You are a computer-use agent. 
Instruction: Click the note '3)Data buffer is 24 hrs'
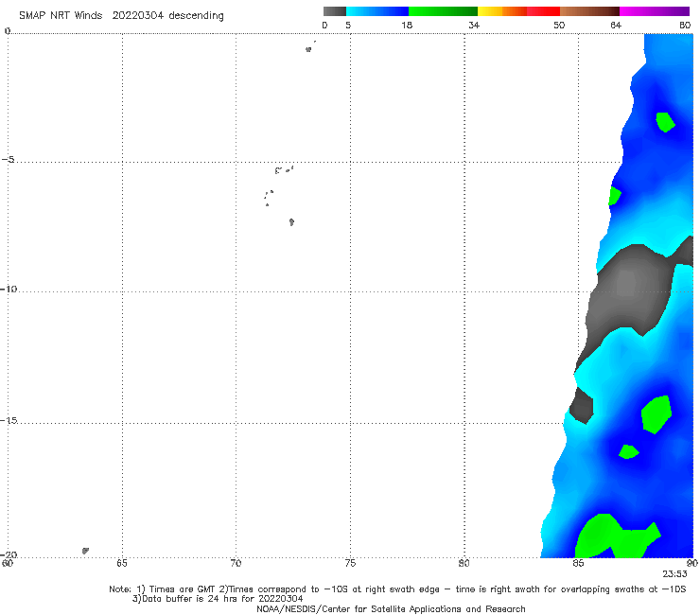click(218, 599)
